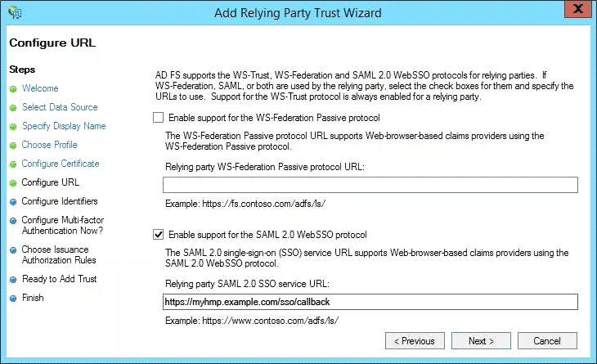Click the green bullet beside Choose Profile
597x364 pixels.
(13, 146)
